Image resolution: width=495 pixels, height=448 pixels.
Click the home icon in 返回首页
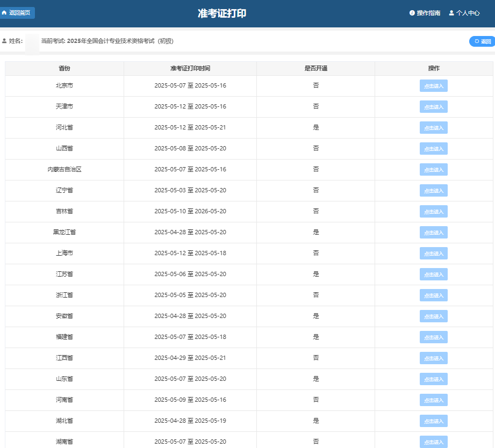4,13
